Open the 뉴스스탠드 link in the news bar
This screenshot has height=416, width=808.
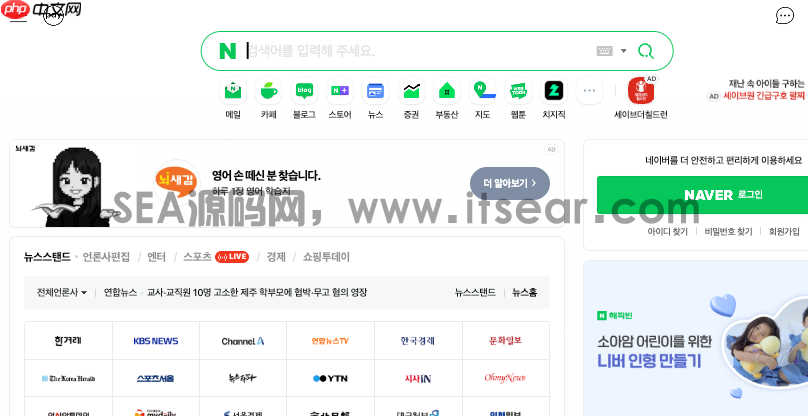click(x=475, y=292)
